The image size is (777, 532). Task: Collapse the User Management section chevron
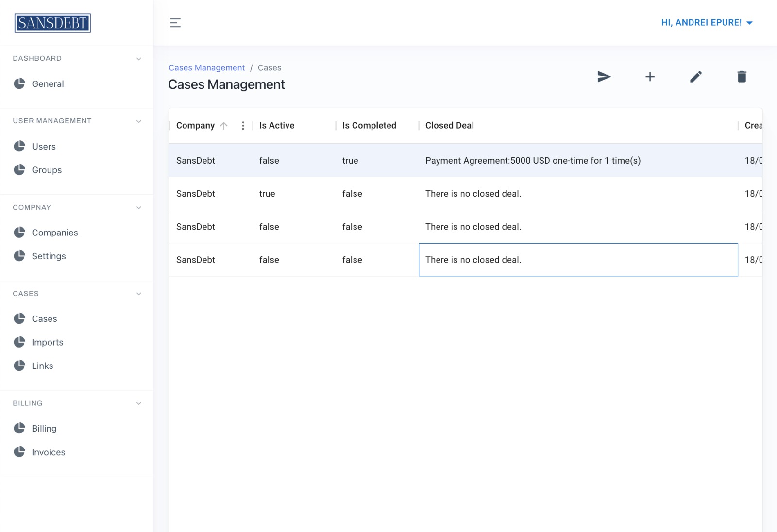click(139, 121)
